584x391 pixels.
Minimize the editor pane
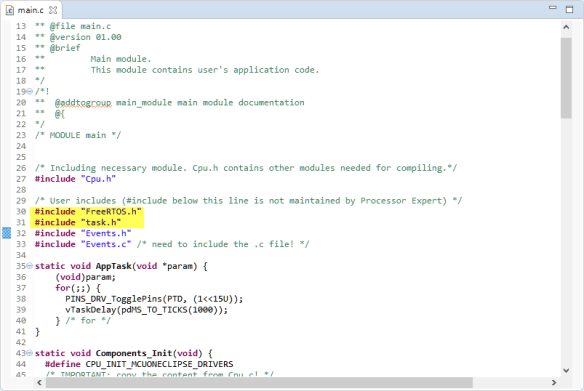click(553, 7)
